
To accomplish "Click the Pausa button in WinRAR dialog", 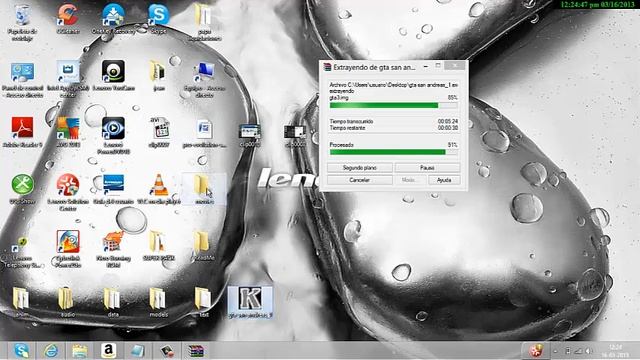I will click(427, 168).
